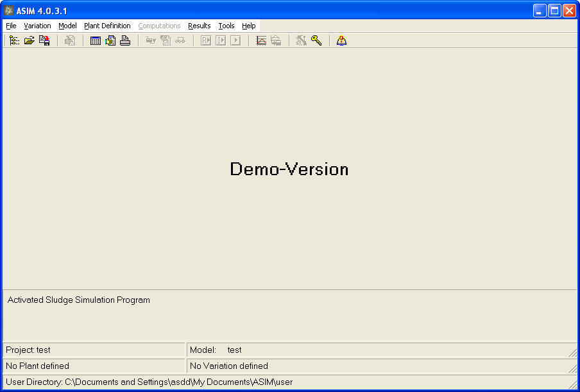Viewport: 580px width, 392px height.
Task: Open the table grid icon
Action: tap(96, 40)
